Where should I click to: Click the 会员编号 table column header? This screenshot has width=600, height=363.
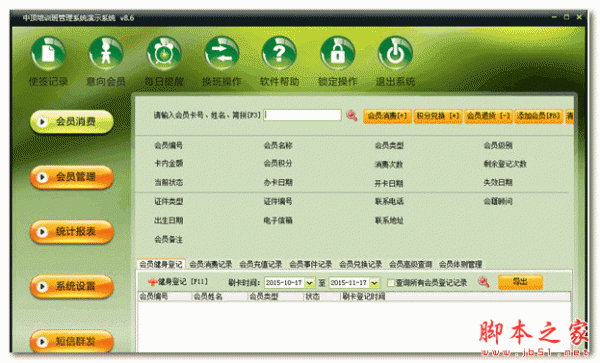tap(164, 296)
